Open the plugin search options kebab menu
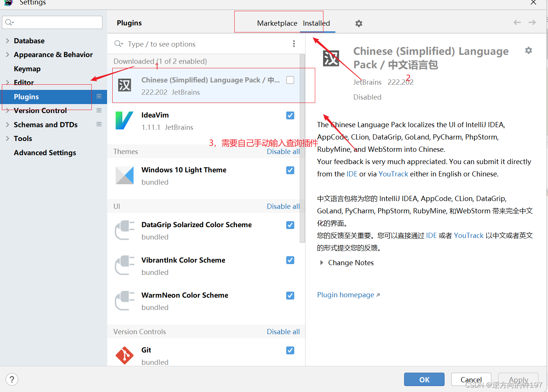The height and width of the screenshot is (392, 548). [294, 44]
